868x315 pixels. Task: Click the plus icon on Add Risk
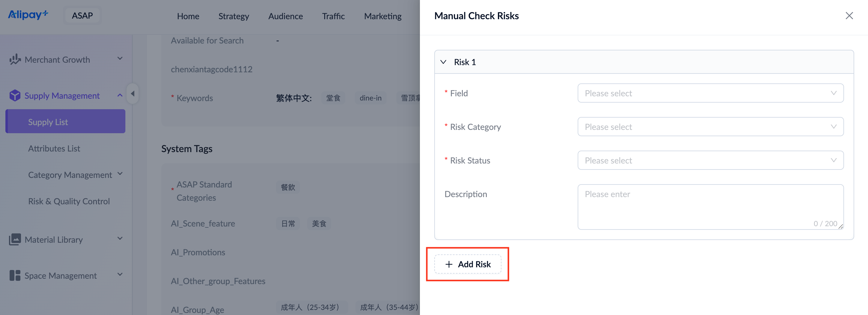(x=449, y=265)
